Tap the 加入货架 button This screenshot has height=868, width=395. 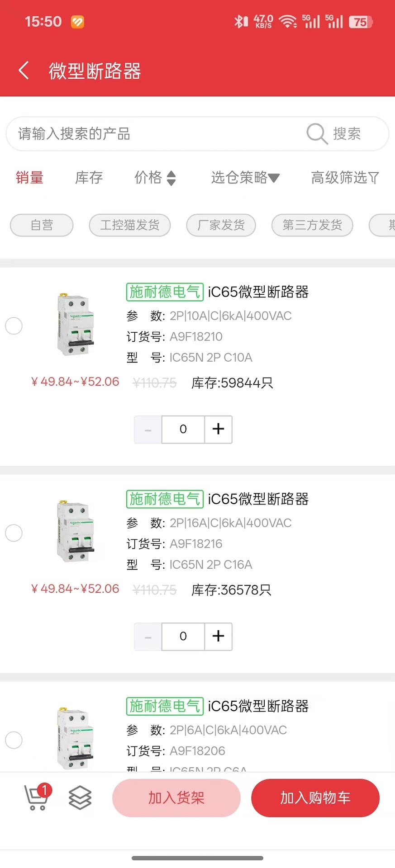pos(176,797)
